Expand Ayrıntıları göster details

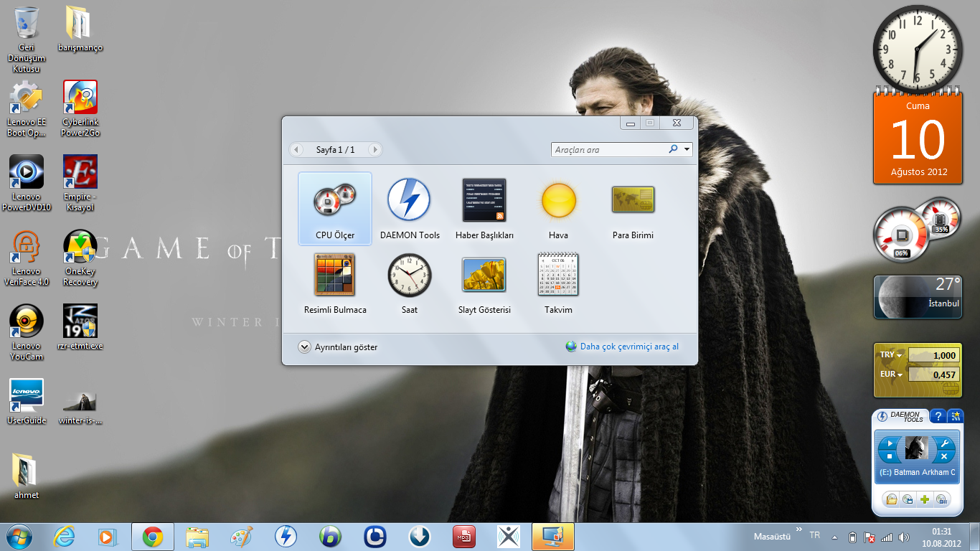click(337, 347)
